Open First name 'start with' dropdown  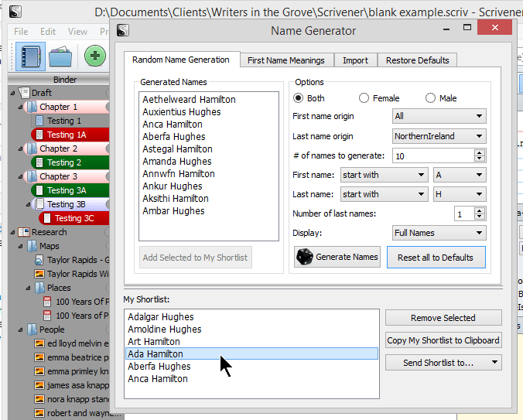[384, 175]
